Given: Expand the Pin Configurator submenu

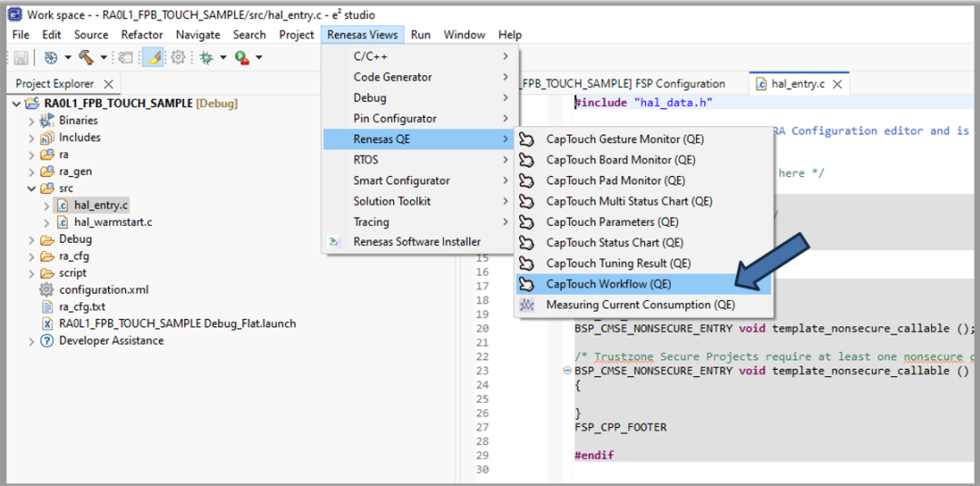Looking at the screenshot, I should pyautogui.click(x=395, y=119).
